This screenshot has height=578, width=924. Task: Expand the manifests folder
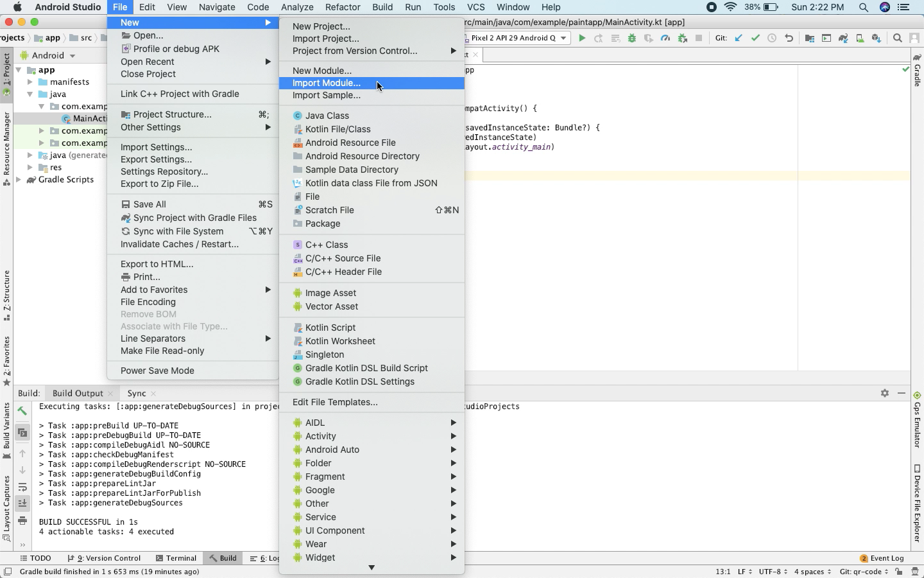[30, 82]
